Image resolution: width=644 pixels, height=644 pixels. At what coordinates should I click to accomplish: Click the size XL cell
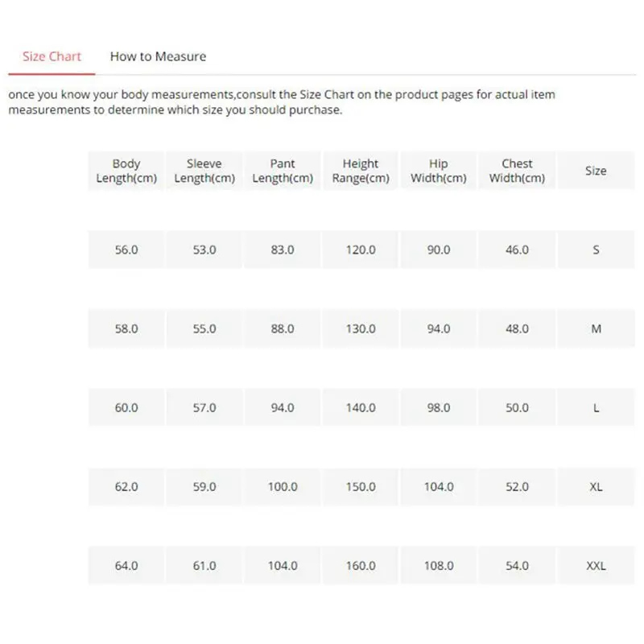[596, 487]
